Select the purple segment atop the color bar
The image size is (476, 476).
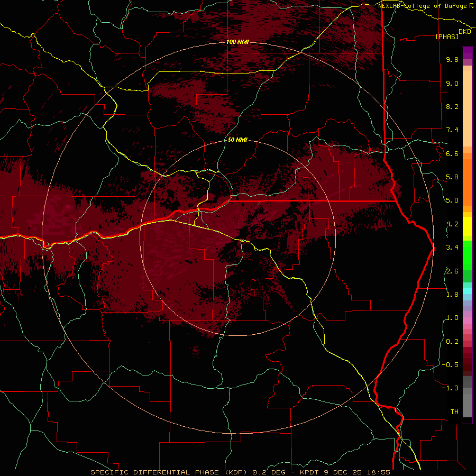467,53
